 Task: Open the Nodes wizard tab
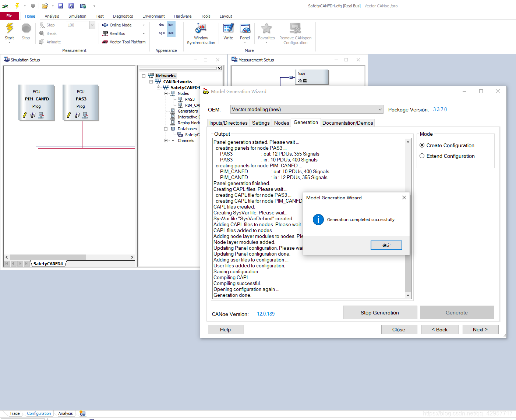click(282, 123)
